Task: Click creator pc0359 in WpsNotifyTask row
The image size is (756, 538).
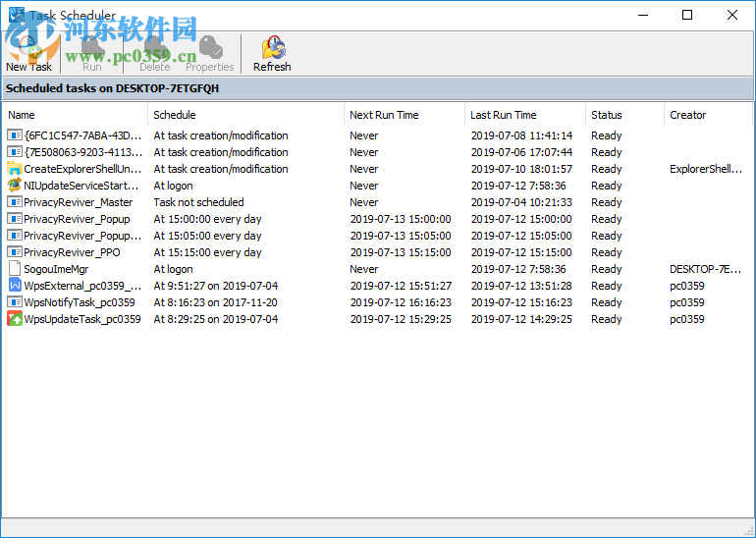Action: click(x=687, y=302)
